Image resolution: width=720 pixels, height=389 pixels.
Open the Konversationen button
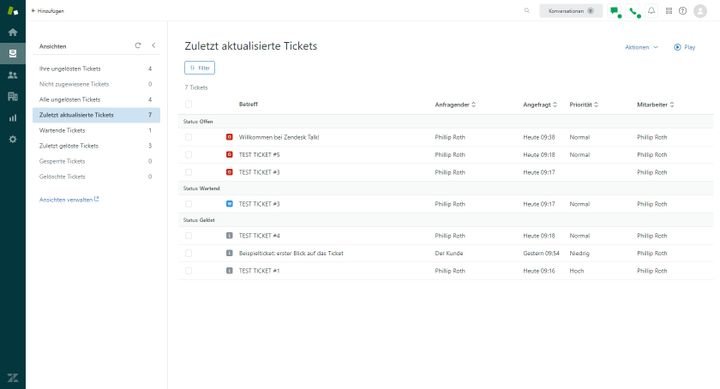pyautogui.click(x=571, y=11)
